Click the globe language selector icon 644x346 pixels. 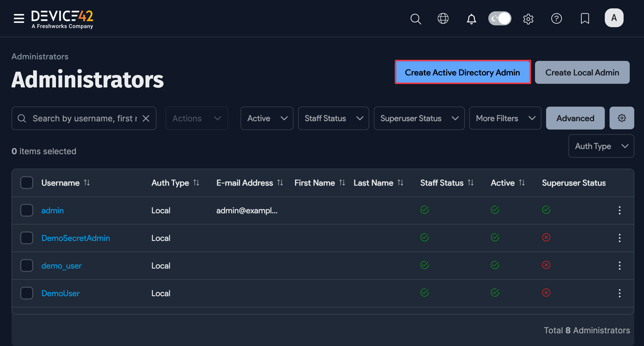click(x=443, y=18)
